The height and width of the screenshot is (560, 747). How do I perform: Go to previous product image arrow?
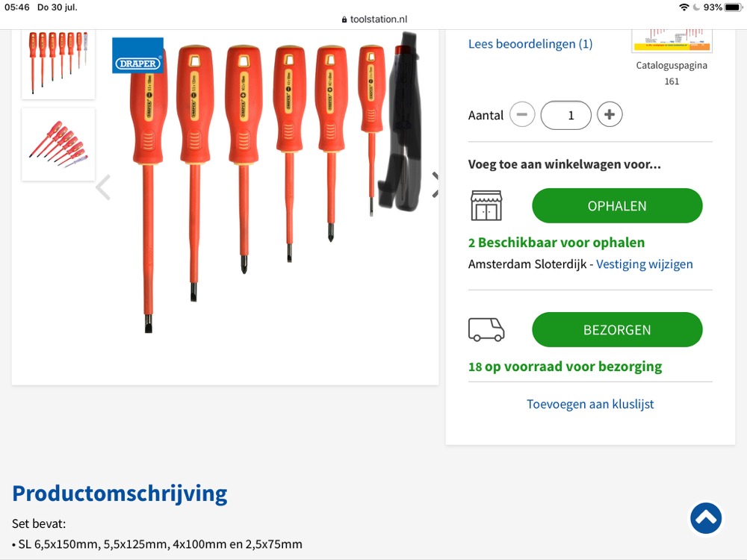(x=103, y=187)
